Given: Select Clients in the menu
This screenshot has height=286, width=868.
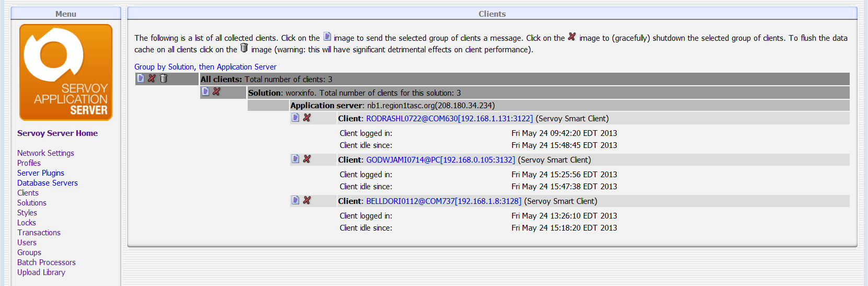Looking at the screenshot, I should point(28,193).
